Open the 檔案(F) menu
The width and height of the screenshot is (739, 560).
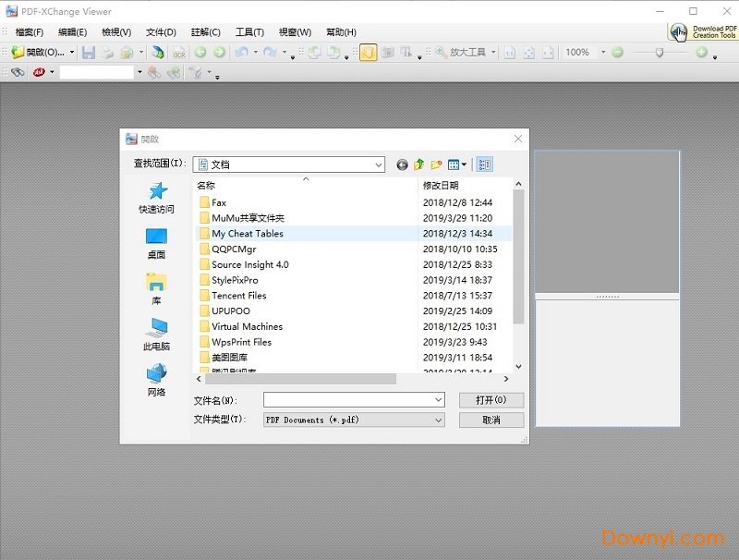(x=30, y=32)
